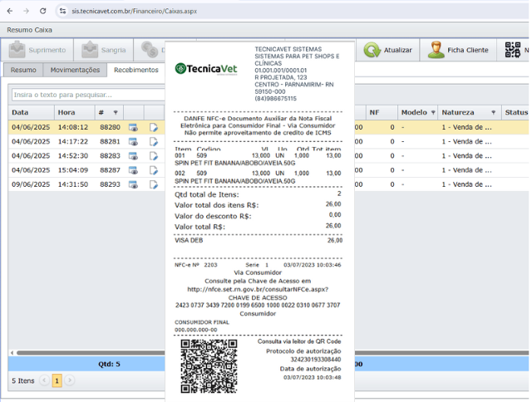The height and width of the screenshot is (402, 532).
Task: Click edit document icon for record 88283
Action: [x=154, y=156]
